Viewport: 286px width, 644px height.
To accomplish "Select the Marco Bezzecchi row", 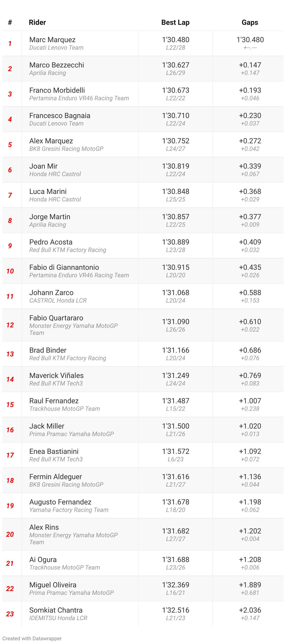I will [143, 69].
